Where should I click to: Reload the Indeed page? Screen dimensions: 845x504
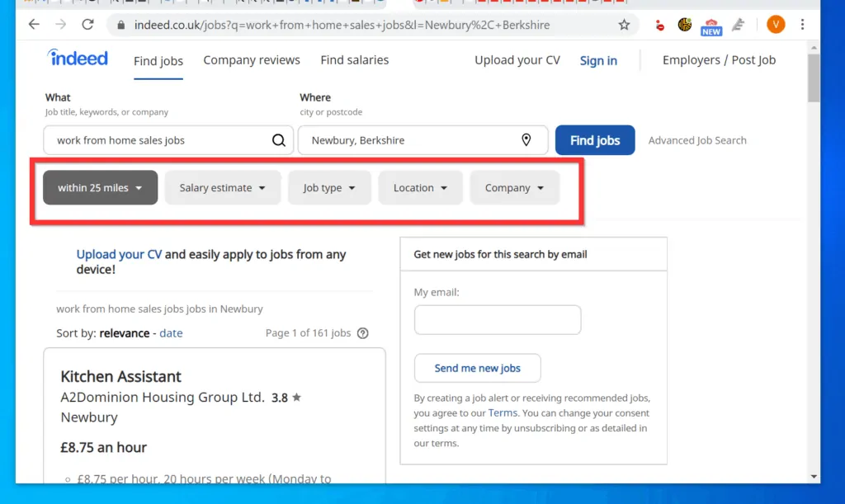(87, 25)
